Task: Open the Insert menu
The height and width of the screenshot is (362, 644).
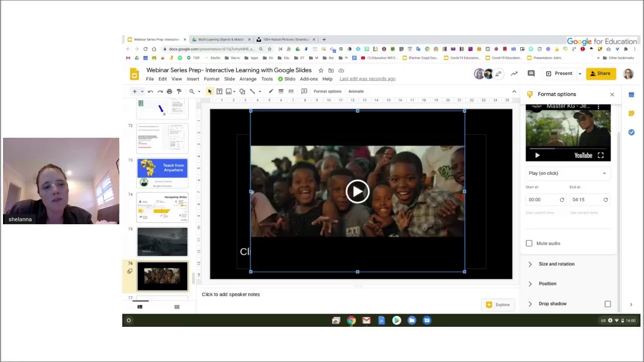Action: (x=193, y=79)
